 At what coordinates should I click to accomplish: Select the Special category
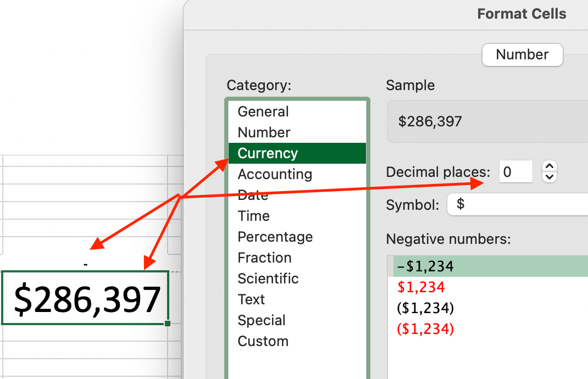point(262,320)
